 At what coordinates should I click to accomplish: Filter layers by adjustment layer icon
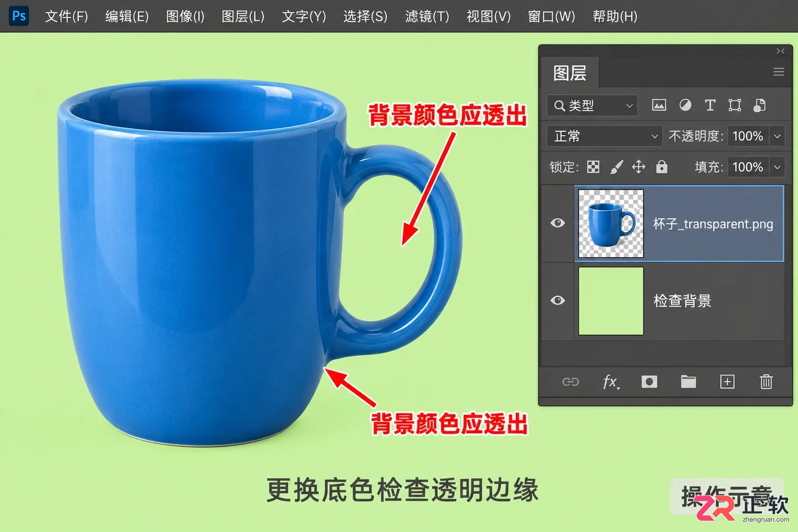pyautogui.click(x=686, y=105)
